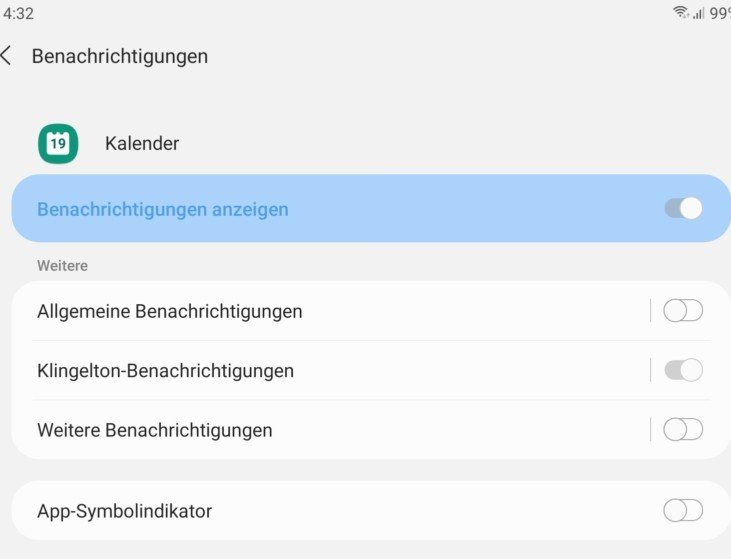Tap the signal strength icon

(698, 13)
